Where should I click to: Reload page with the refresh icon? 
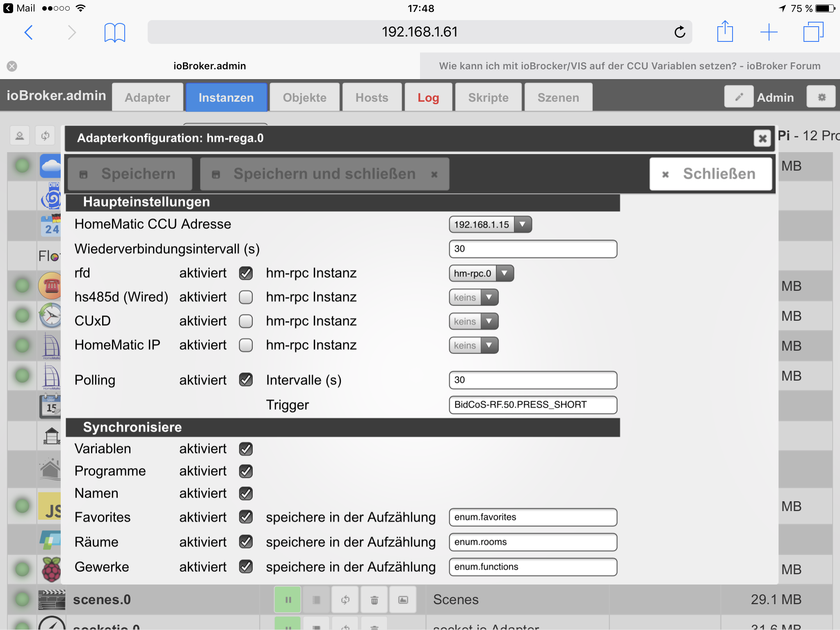pyautogui.click(x=680, y=32)
